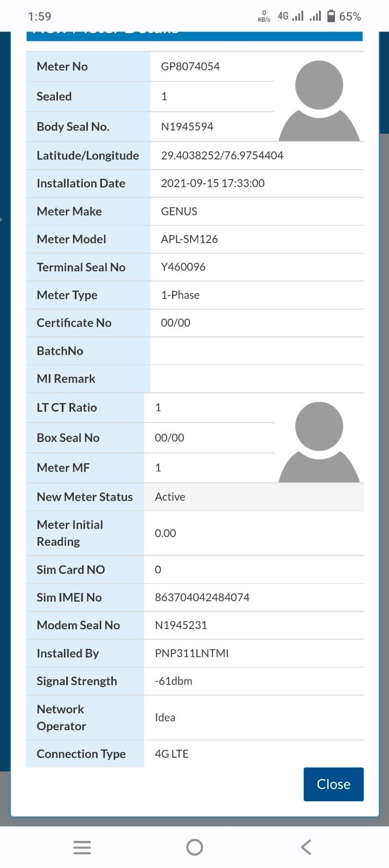This screenshot has height=868, width=389.
Task: Select Box Seal No value 00/00
Action: click(169, 437)
